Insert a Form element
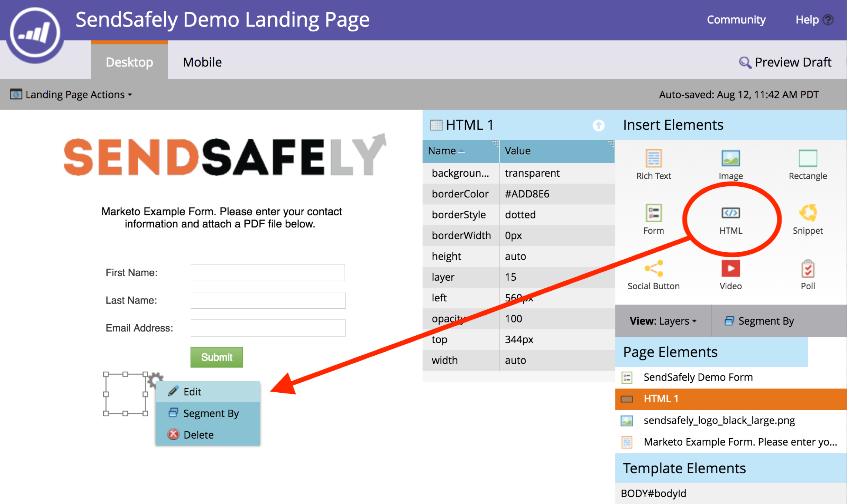The height and width of the screenshot is (504, 847). pyautogui.click(x=653, y=220)
